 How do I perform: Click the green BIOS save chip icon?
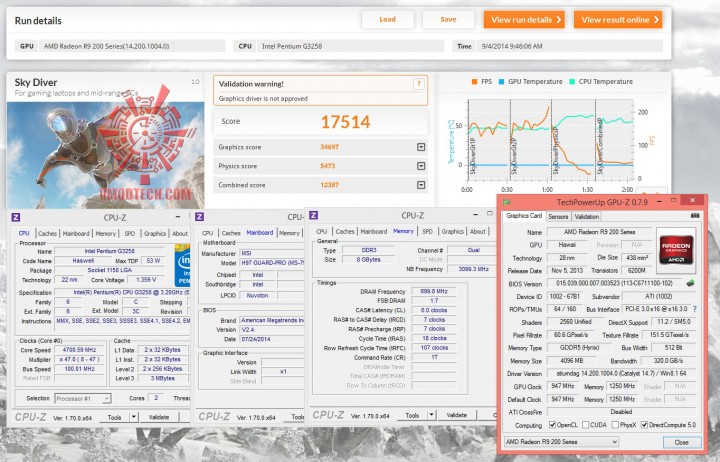point(690,283)
